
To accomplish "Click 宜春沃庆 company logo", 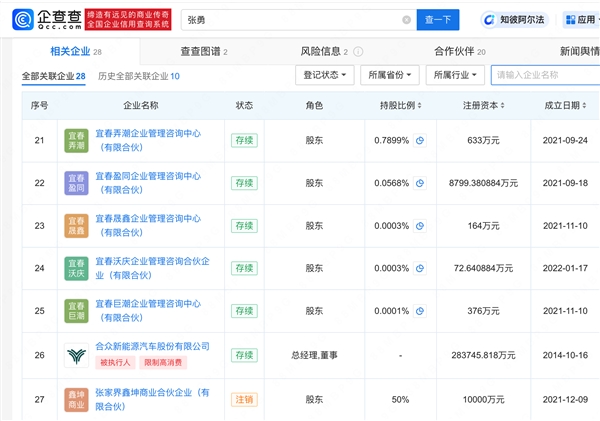I will 76,268.
